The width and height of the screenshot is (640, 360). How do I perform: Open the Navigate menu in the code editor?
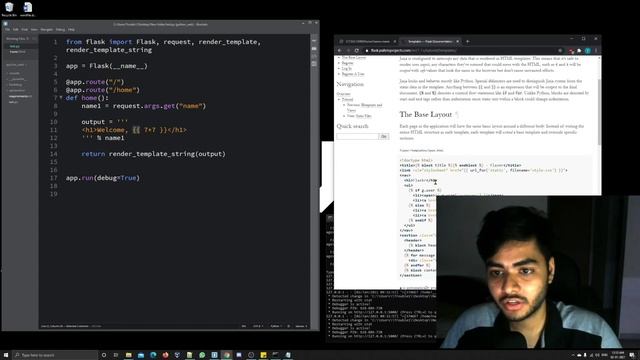tap(47, 29)
